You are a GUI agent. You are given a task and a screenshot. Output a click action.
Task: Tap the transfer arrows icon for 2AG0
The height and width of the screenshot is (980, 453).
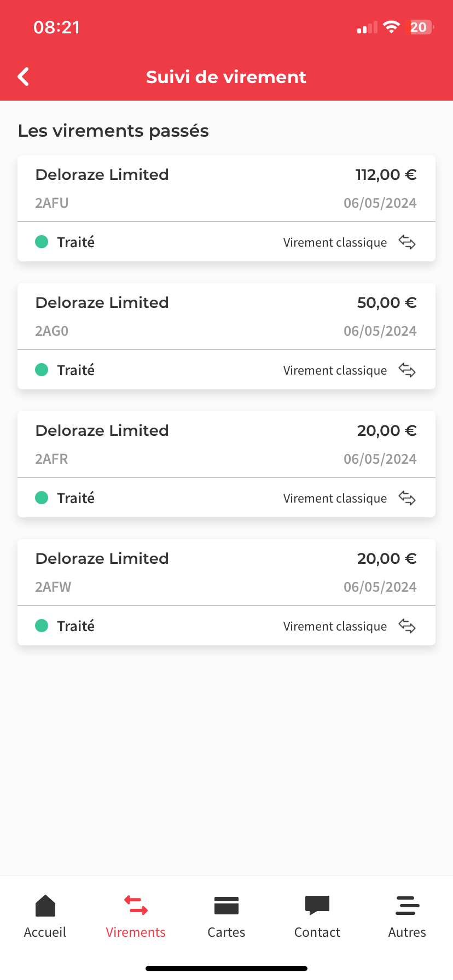[407, 370]
